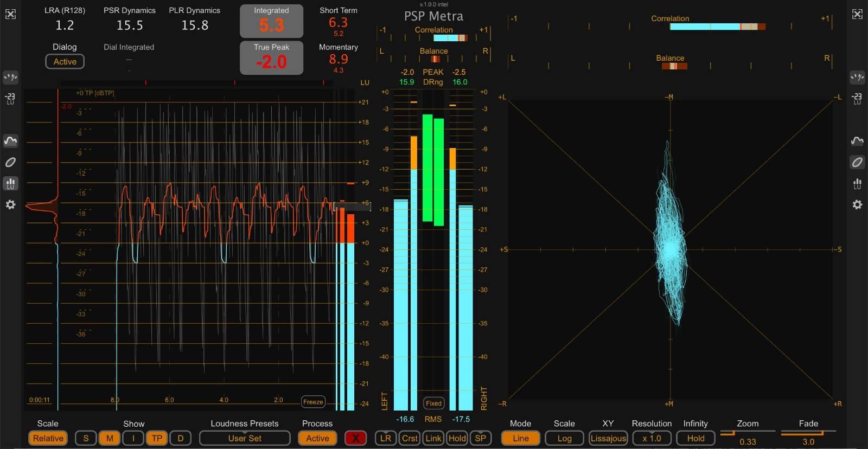
Task: Select the Integrated loudness display panel
Action: pos(271,21)
